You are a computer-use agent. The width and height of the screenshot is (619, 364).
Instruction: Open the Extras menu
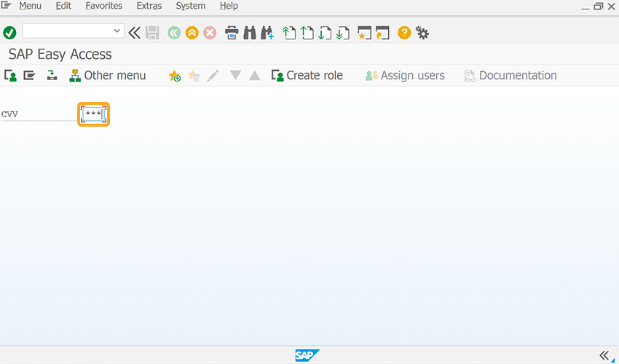149,6
